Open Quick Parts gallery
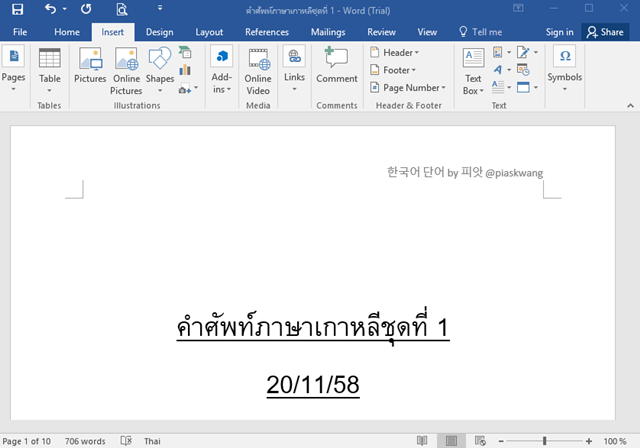The height and width of the screenshot is (448, 640). coord(502,52)
